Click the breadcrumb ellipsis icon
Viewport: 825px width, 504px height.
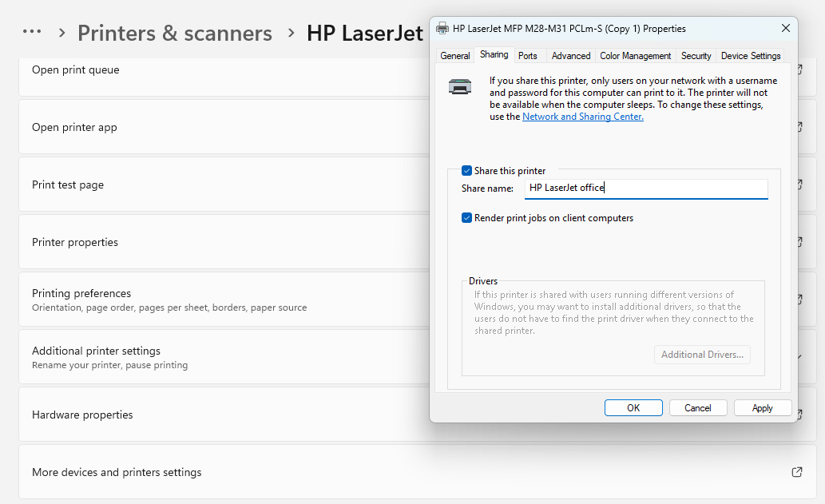[32, 32]
